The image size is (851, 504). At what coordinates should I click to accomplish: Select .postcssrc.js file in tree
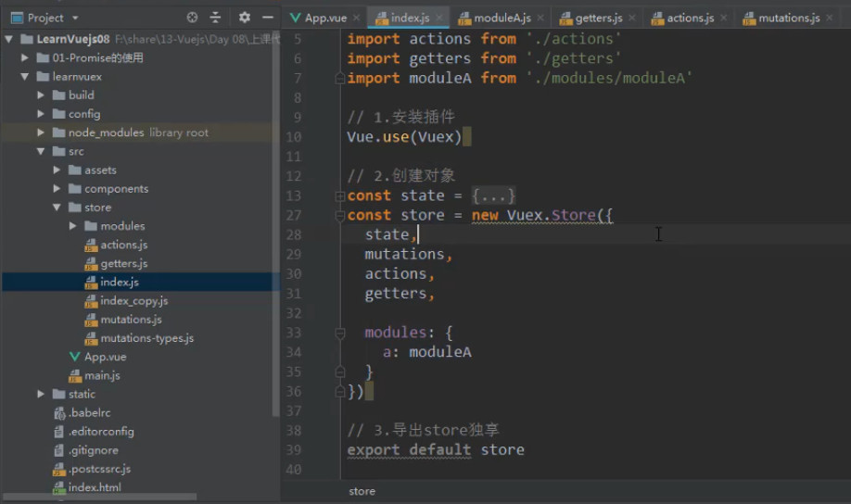[99, 469]
